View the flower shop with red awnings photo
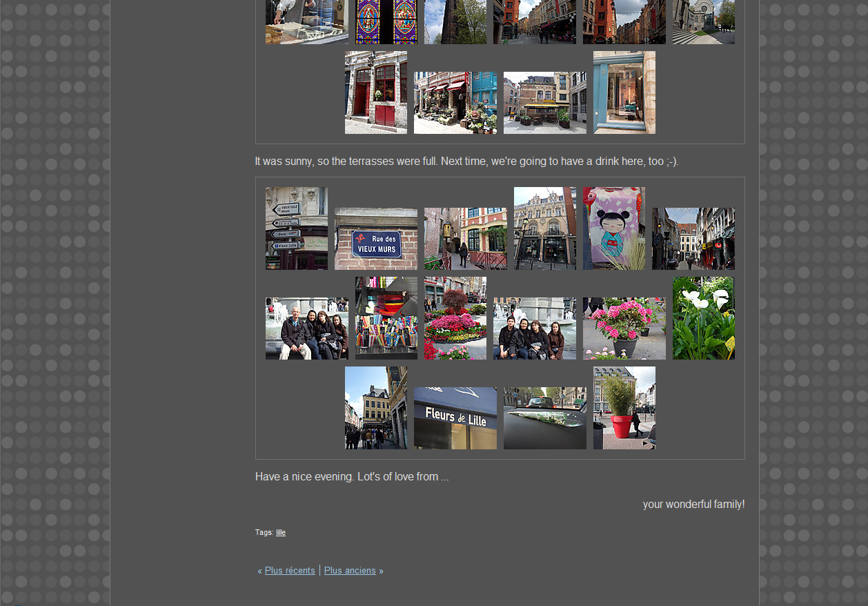Screen dimensions: 868x606 click(x=455, y=103)
